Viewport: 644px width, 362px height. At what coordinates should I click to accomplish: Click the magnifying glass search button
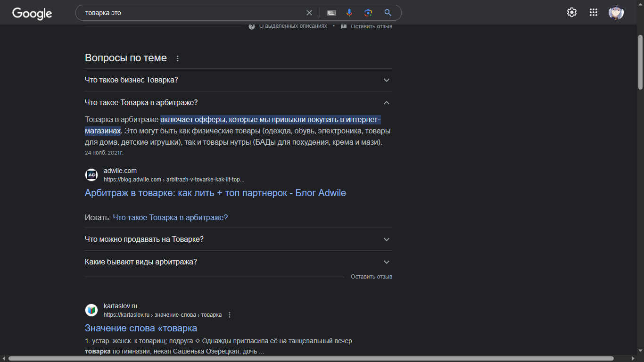click(x=388, y=13)
